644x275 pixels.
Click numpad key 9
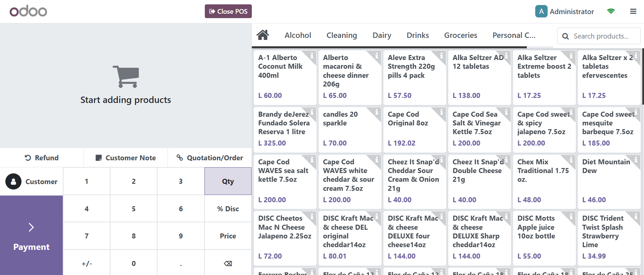[181, 236]
